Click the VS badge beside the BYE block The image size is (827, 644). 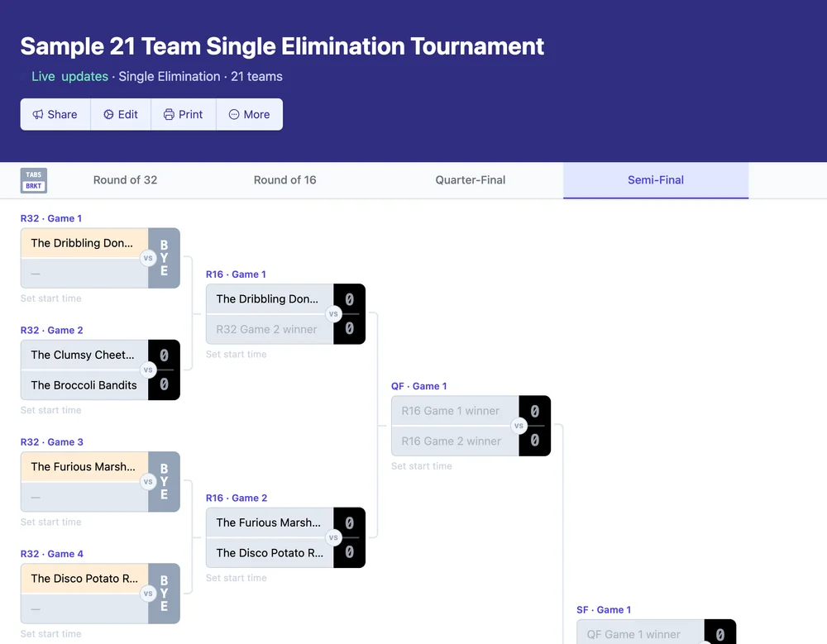pos(149,258)
